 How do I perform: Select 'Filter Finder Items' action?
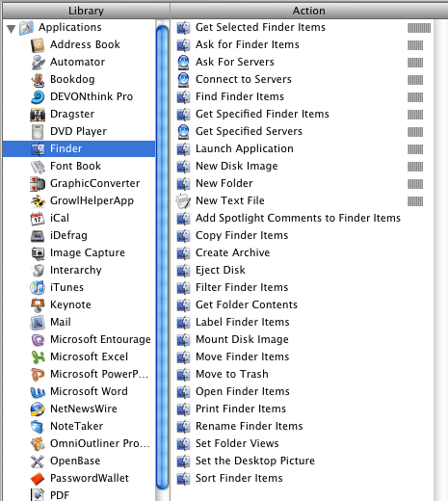(x=242, y=287)
